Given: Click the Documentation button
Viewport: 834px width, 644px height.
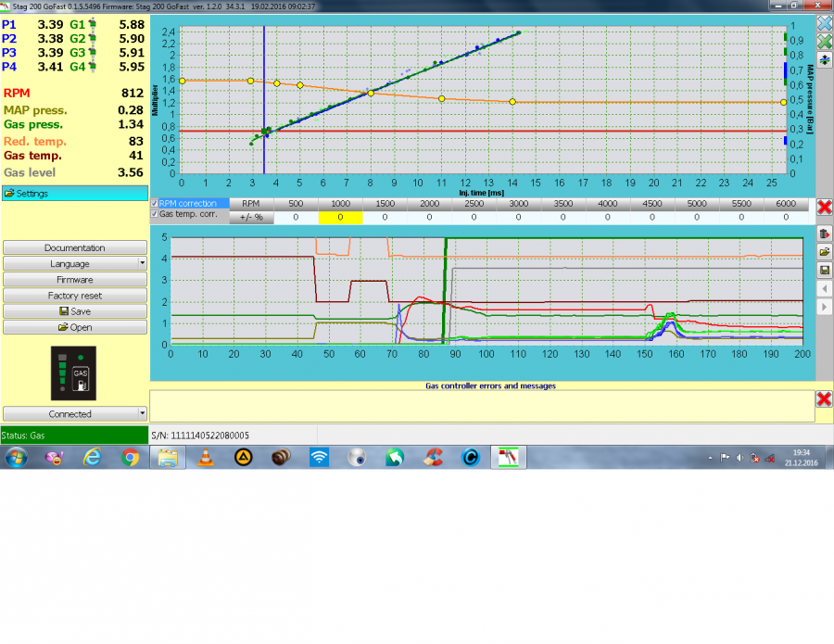Looking at the screenshot, I should point(75,248).
